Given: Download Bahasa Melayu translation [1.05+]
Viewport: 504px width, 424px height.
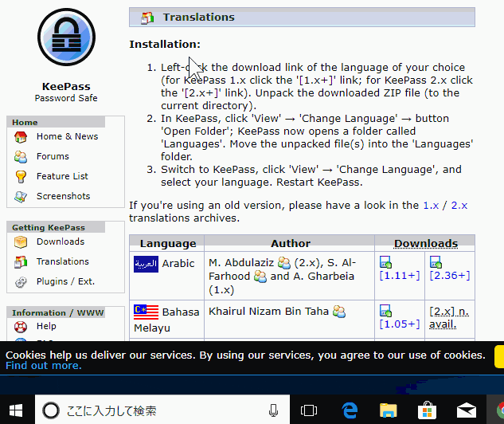Looking at the screenshot, I should [x=400, y=324].
